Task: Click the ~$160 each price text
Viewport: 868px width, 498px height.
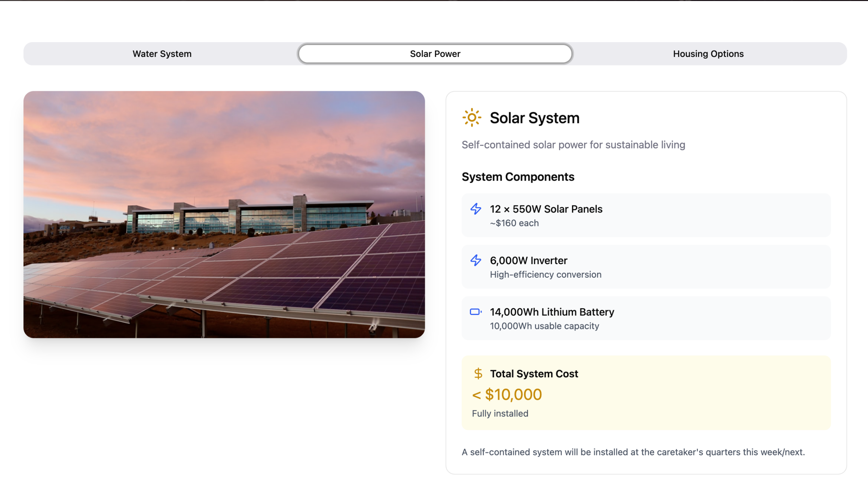Action: point(514,223)
